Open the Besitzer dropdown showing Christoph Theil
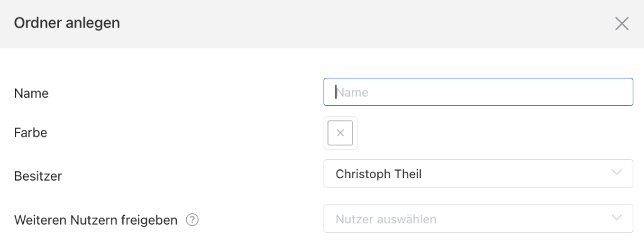 (478, 173)
